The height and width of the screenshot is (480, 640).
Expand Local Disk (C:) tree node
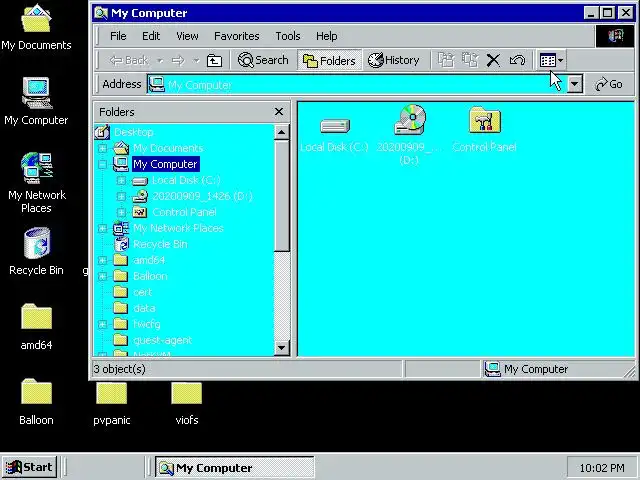(x=121, y=180)
